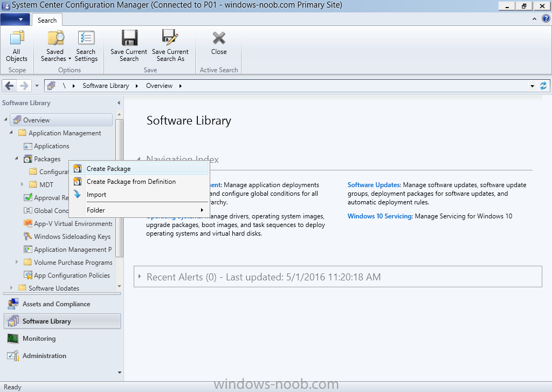
Task: Minimize the ribbon with the caret
Action: pos(534,19)
